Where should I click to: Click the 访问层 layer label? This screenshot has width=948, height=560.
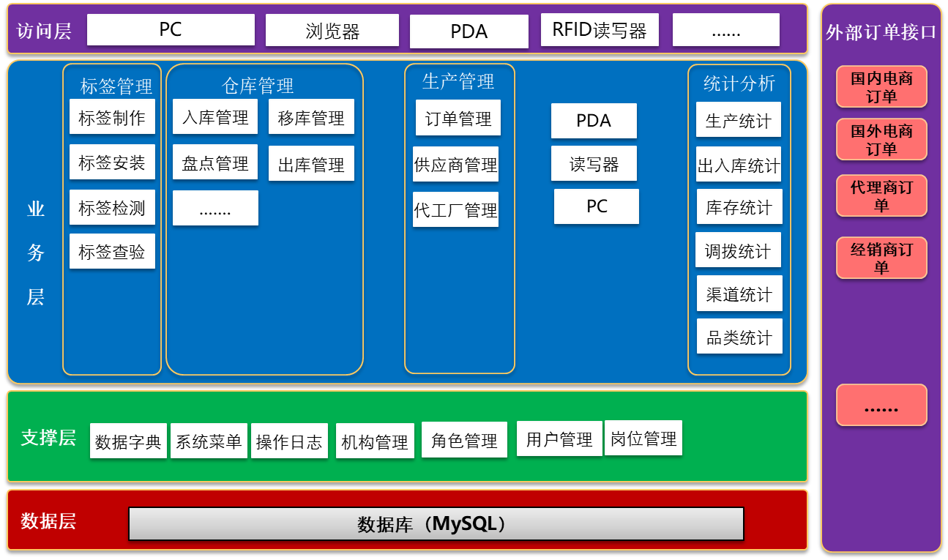click(43, 31)
